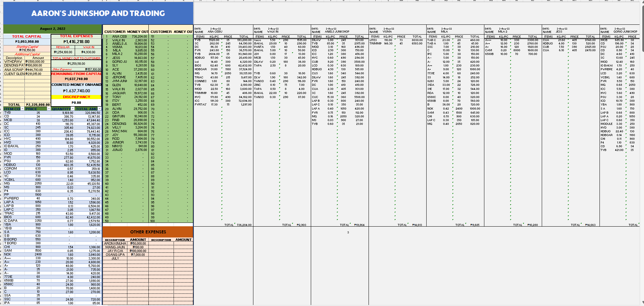Select the ₱157,100.00 other expenses cell

tap(89, 69)
